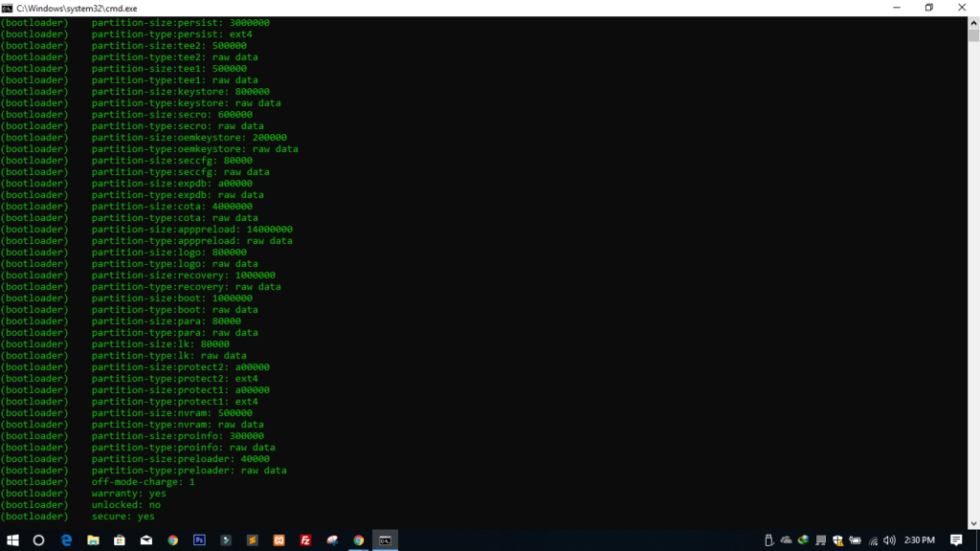This screenshot has width=980, height=551.
Task: Open XAMPP from the taskbar
Action: click(279, 540)
